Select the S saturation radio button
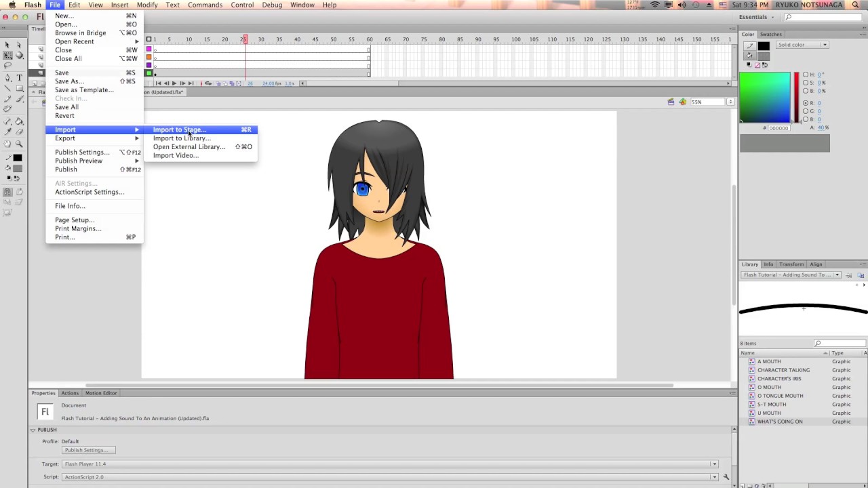Viewport: 868px width, 488px height. (x=806, y=82)
